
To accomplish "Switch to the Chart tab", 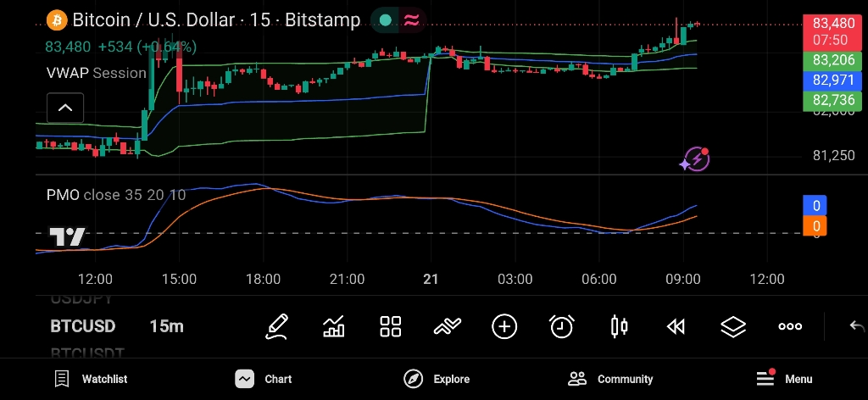I will [264, 379].
